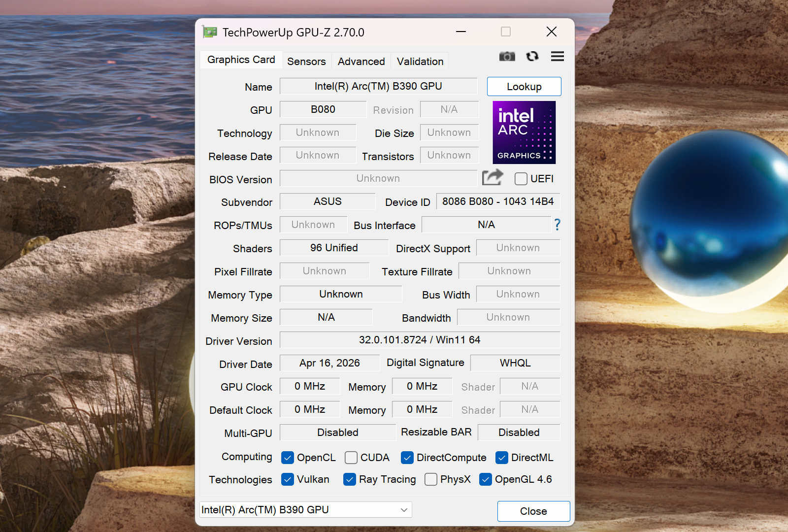Open the Validation tab
The image size is (788, 532).
pos(420,61)
